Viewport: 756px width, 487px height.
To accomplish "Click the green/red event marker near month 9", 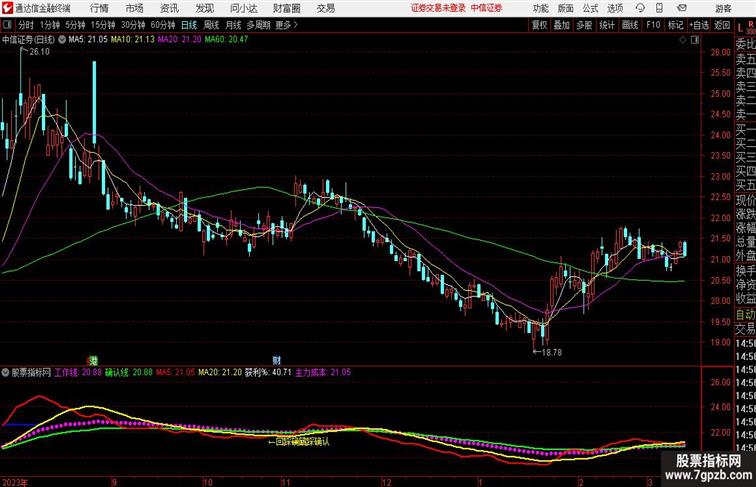I will point(93,360).
